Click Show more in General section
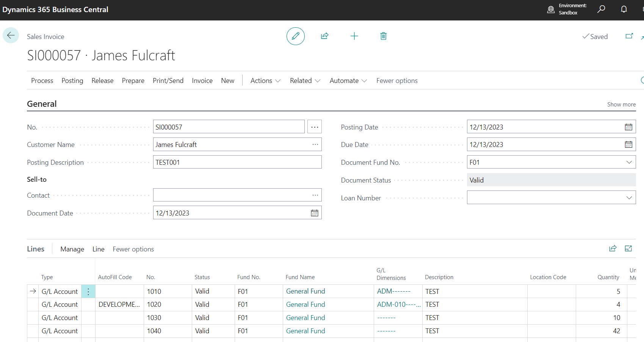The height and width of the screenshot is (342, 644). [621, 105]
